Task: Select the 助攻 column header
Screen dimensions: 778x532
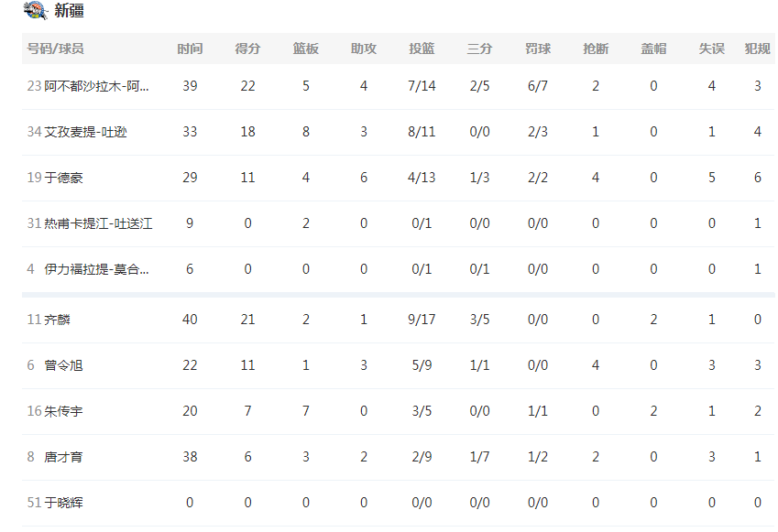Action: tap(364, 49)
